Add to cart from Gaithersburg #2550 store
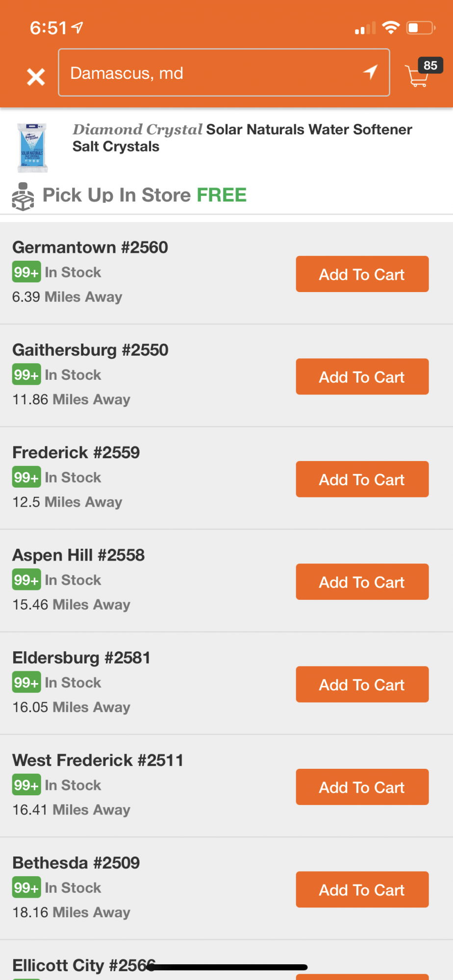Viewport: 453px width, 980px height. tap(362, 376)
